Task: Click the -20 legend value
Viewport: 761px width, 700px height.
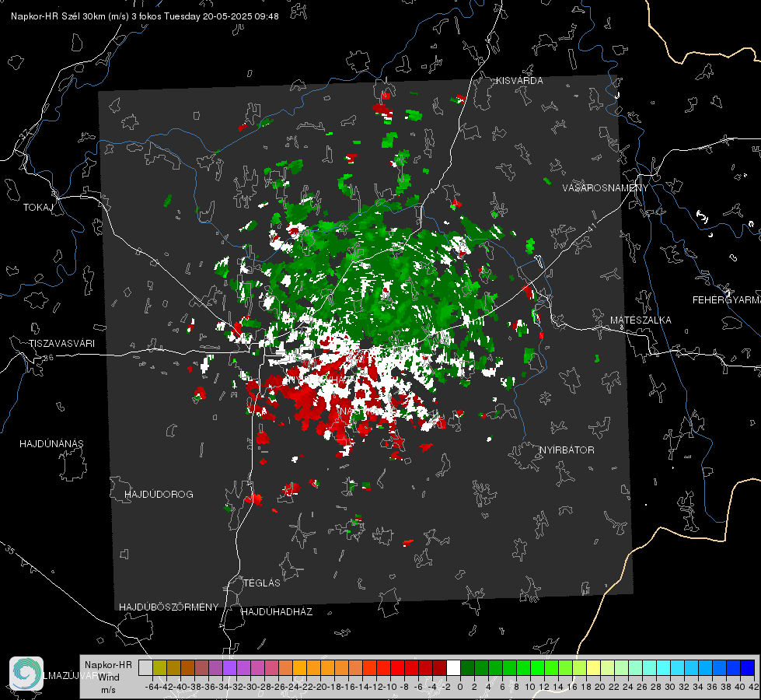Action: pos(322,687)
